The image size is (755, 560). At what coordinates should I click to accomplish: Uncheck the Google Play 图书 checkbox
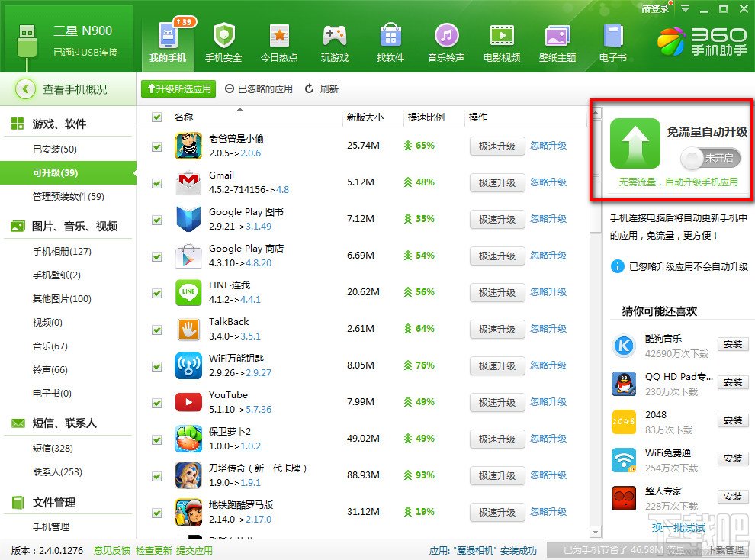click(x=156, y=220)
